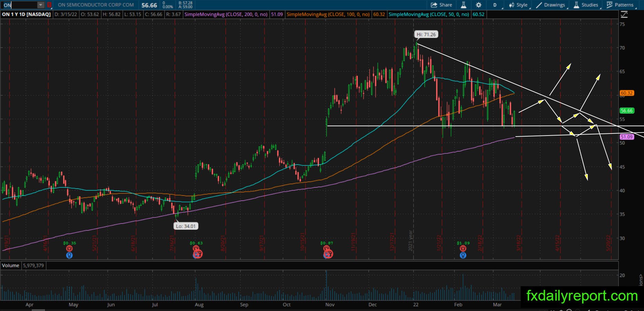Image resolution: width=644 pixels, height=311 pixels.
Task: Click the L: 53.15 low value
Action: (132, 14)
